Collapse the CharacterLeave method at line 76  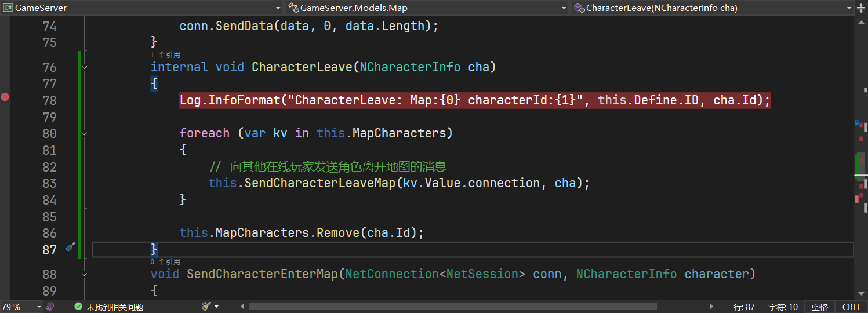[85, 67]
